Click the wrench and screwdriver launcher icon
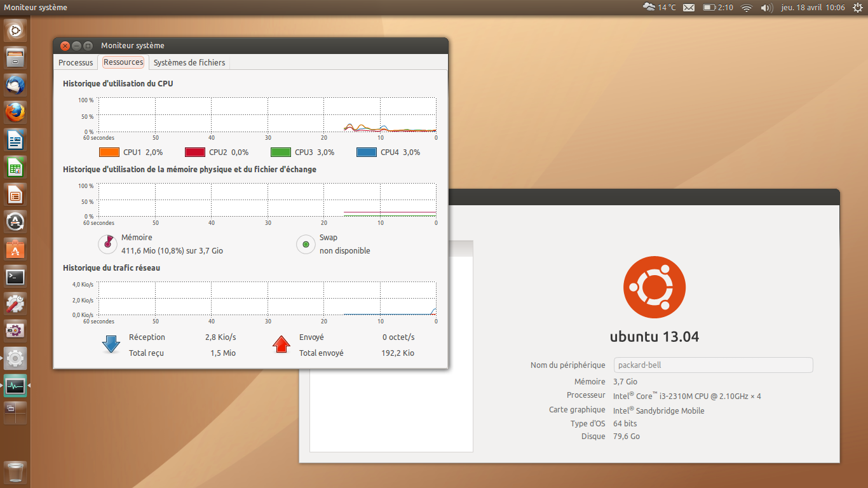The width and height of the screenshot is (868, 488). point(15,304)
